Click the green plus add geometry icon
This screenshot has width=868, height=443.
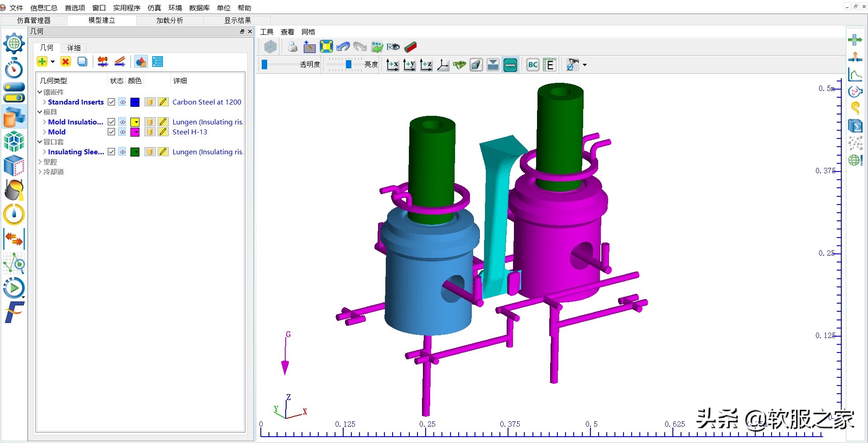(42, 62)
